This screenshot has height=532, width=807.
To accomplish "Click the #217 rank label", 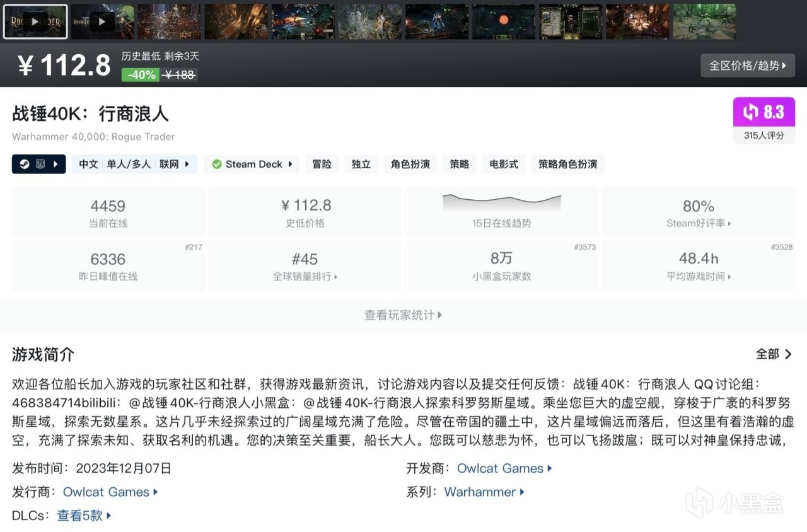I will click(194, 247).
